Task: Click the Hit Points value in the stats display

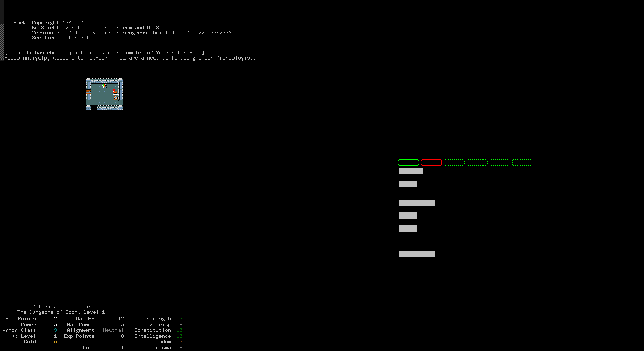Action: 53,319
